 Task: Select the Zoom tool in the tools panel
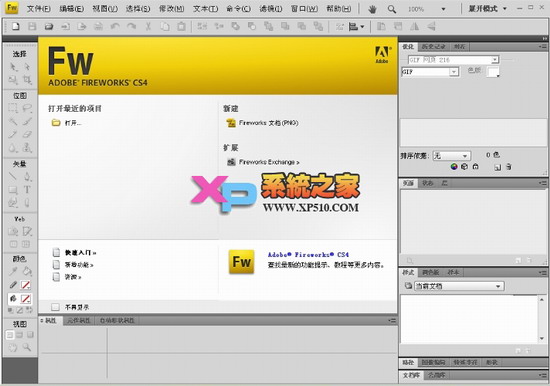pyautogui.click(x=27, y=347)
